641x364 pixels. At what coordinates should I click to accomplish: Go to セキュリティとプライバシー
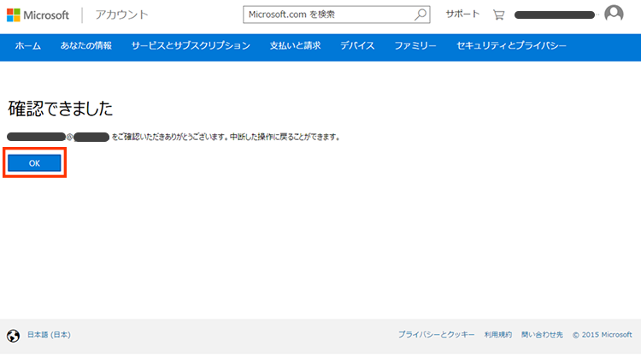511,45
